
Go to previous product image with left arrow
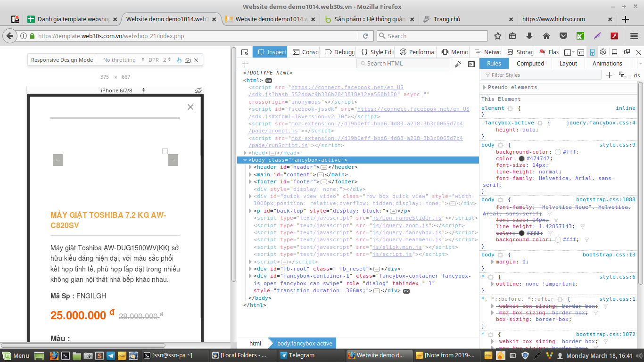tap(58, 160)
